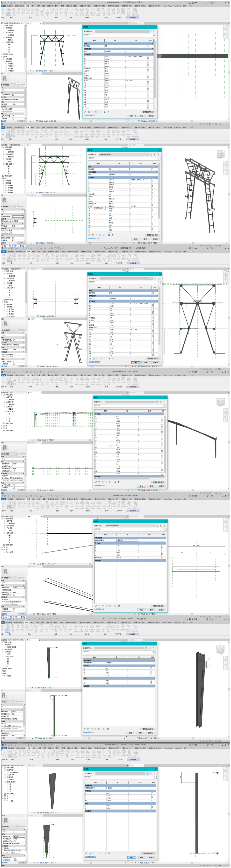
Task: Click move parameter up icon in 门式柱间支撑-ZC-A dialog
Action: click(100, 235)
